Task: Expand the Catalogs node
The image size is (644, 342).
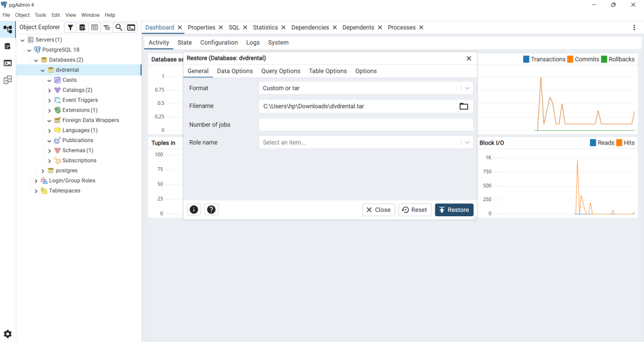Action: click(49, 91)
